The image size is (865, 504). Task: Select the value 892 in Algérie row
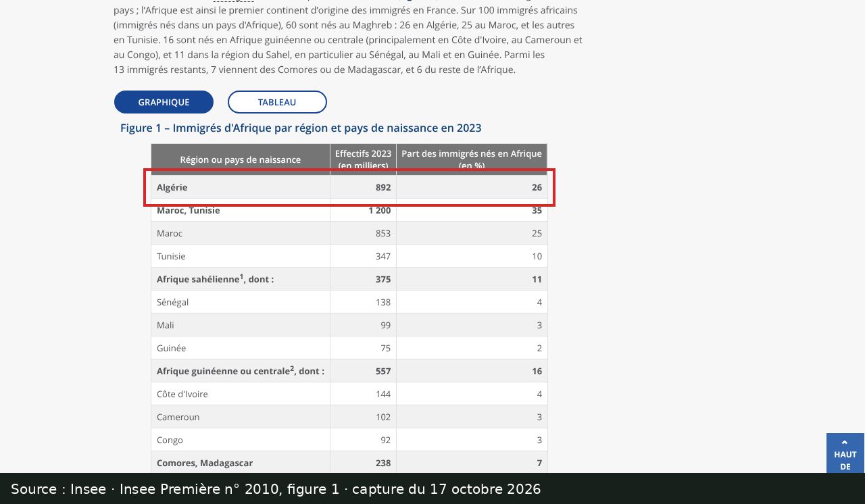(383, 187)
